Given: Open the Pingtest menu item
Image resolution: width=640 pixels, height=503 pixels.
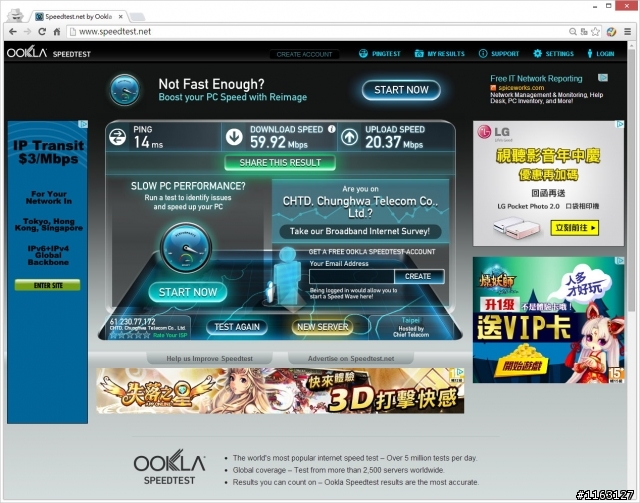Looking at the screenshot, I should point(380,53).
